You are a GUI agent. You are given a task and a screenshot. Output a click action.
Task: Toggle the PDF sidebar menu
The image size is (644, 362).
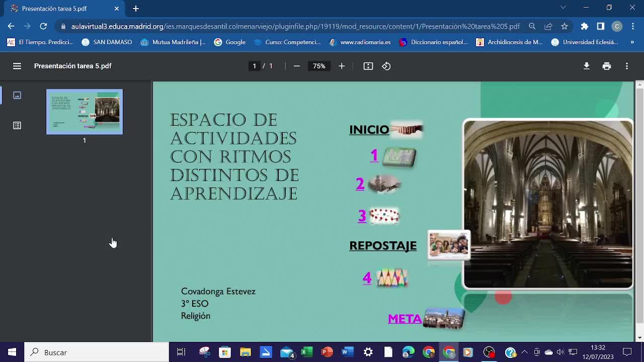point(17,66)
